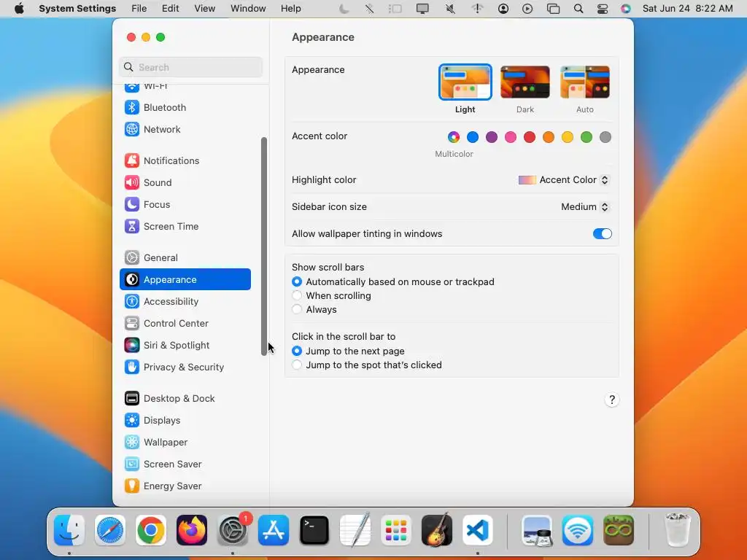Open Notifications settings
This screenshot has height=560, width=747.
[x=185, y=161]
